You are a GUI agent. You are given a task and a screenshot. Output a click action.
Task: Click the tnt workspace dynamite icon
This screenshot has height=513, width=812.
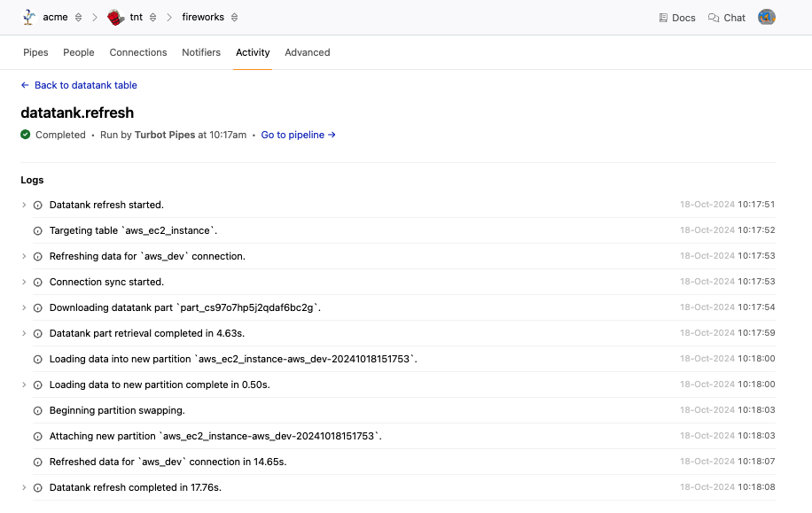click(x=115, y=17)
